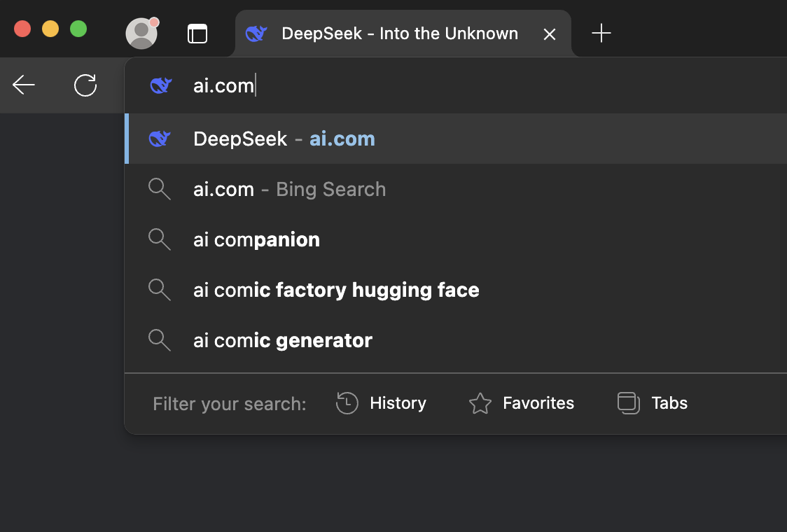Viewport: 787px width, 532px height.
Task: Open a new tab with plus
Action: point(601,34)
